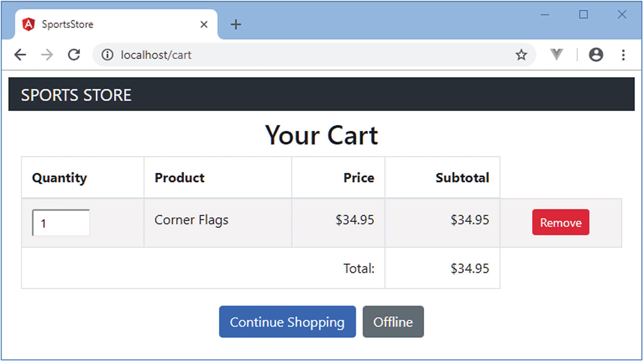Click the SPORTS STORE header brand

(x=76, y=95)
